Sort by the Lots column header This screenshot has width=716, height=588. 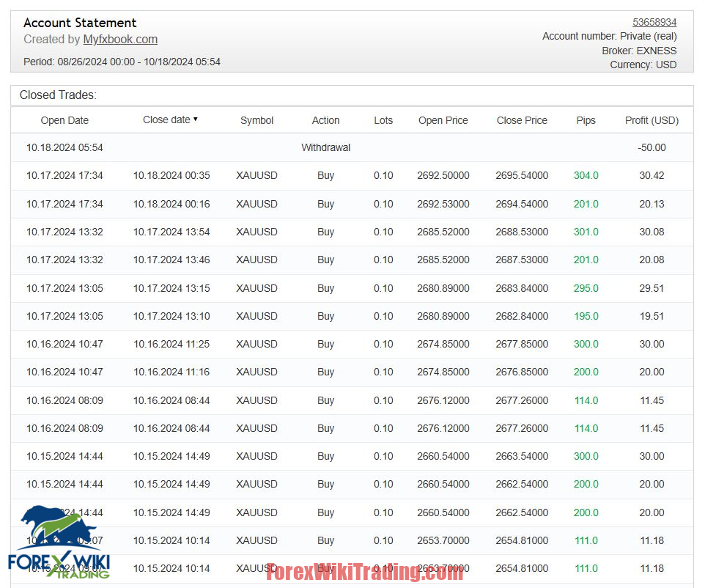(383, 120)
